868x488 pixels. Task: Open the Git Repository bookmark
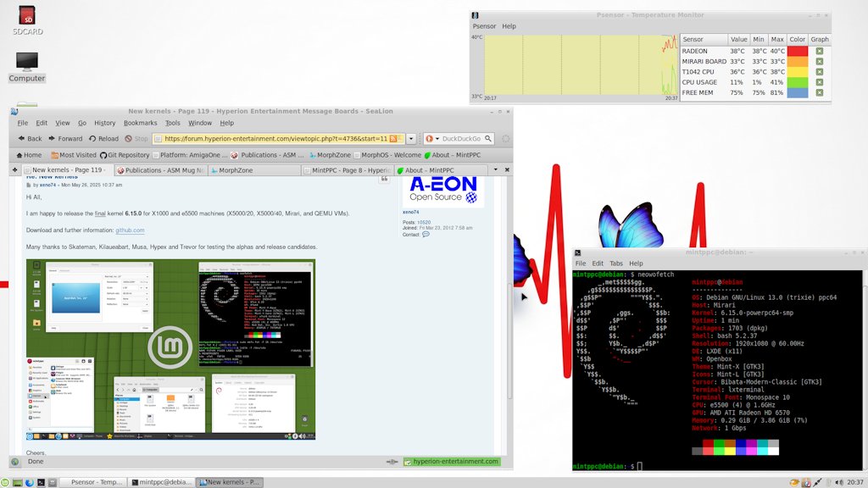[125, 156]
